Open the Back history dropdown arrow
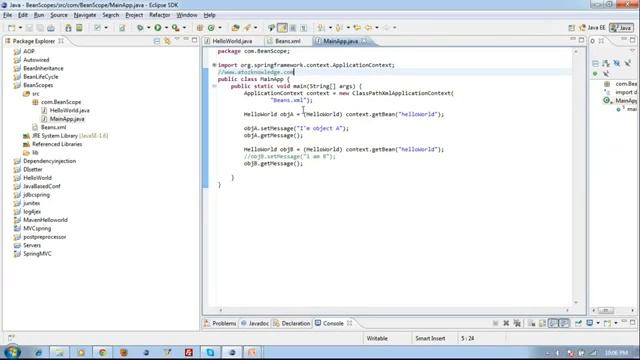Image resolution: width=640 pixels, height=360 pixels. [x=377, y=28]
